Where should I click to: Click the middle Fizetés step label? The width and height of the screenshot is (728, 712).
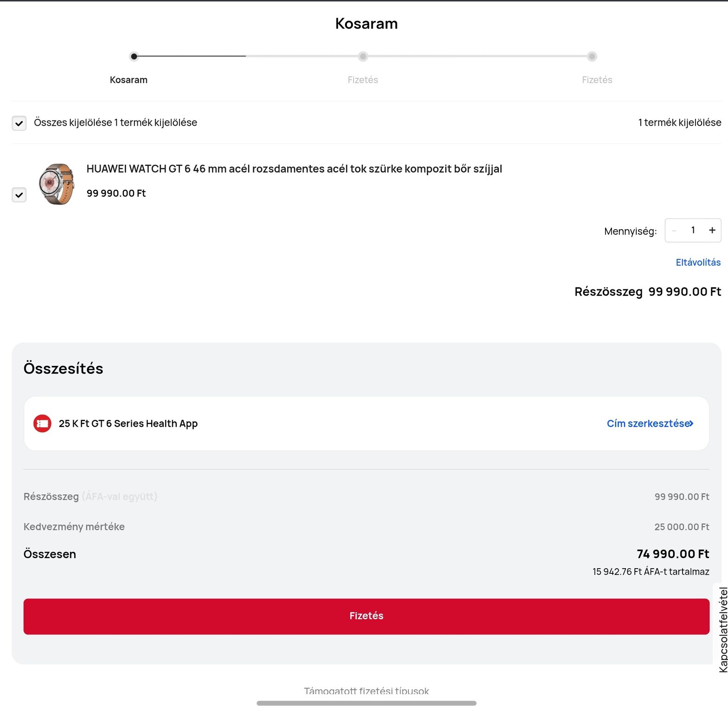tap(363, 80)
